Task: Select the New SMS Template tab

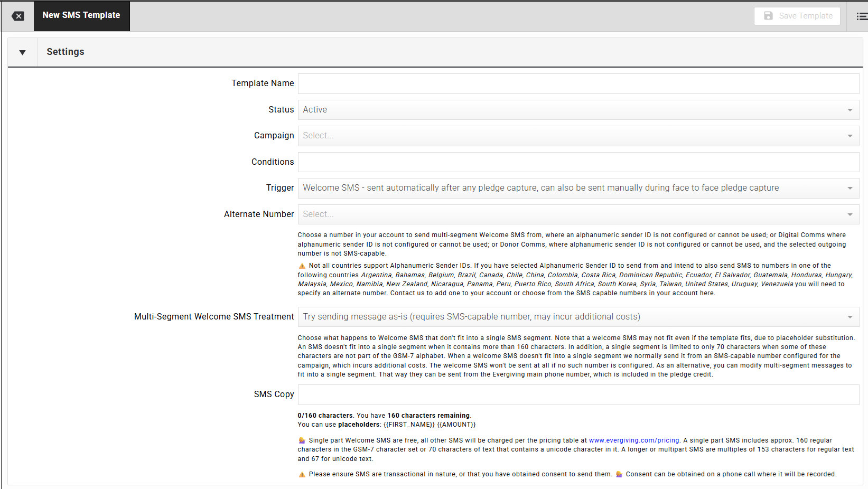Action: coord(81,15)
